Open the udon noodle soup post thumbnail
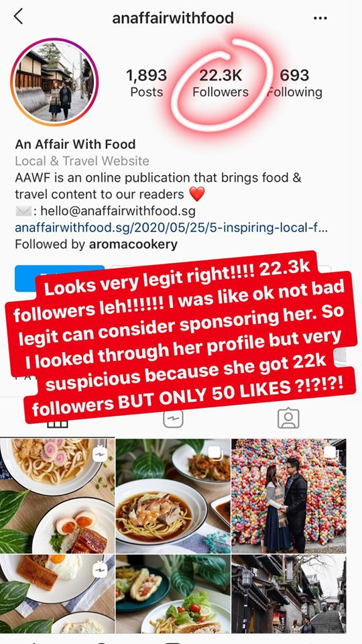The width and height of the screenshot is (362, 644). tap(58, 496)
